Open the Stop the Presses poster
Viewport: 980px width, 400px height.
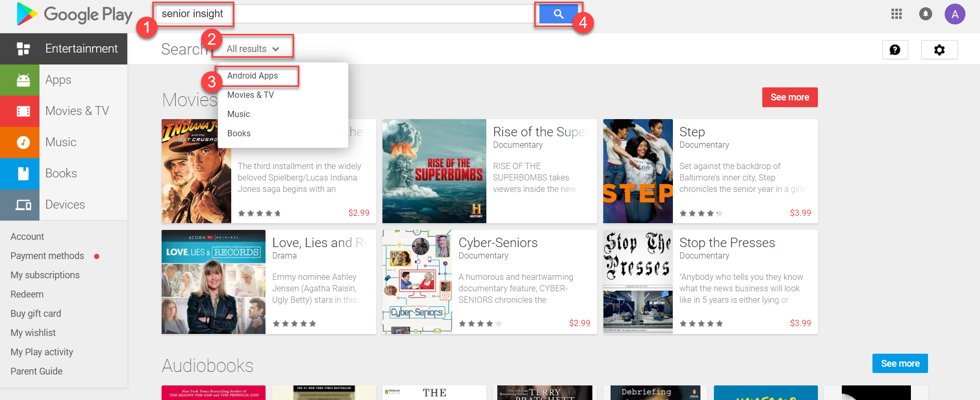click(x=638, y=282)
